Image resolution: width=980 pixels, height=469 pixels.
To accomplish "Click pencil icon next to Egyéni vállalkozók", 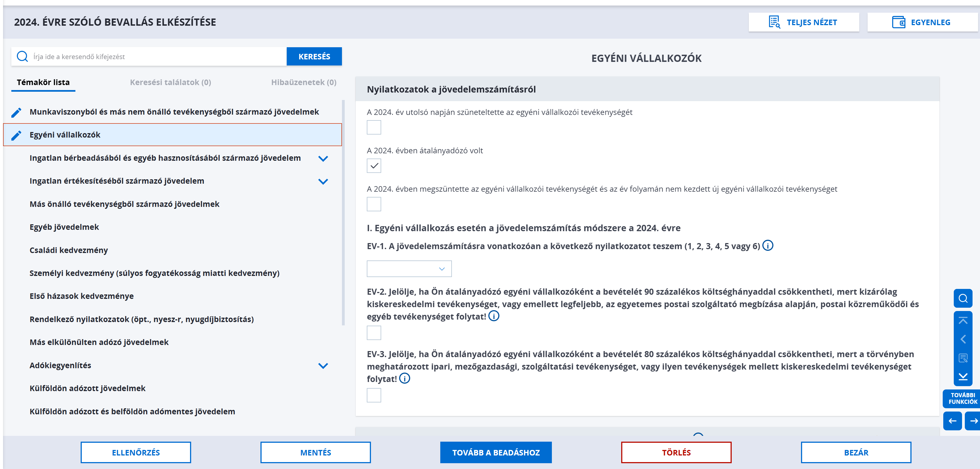I will (16, 135).
